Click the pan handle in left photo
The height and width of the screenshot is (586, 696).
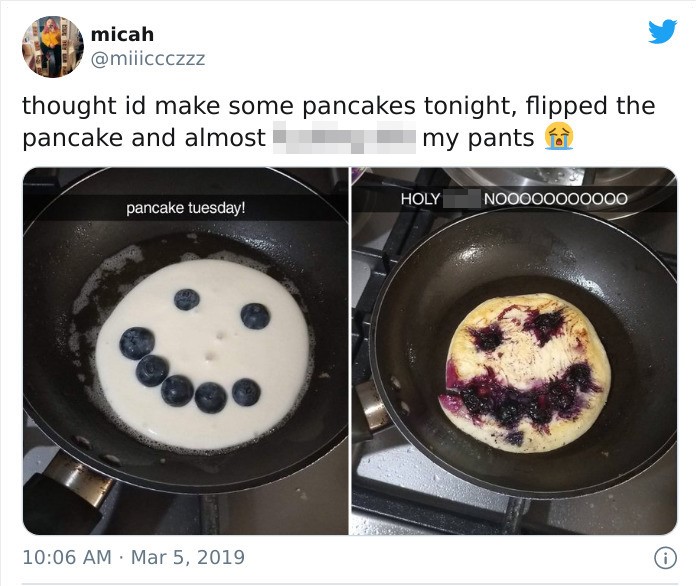(67, 495)
